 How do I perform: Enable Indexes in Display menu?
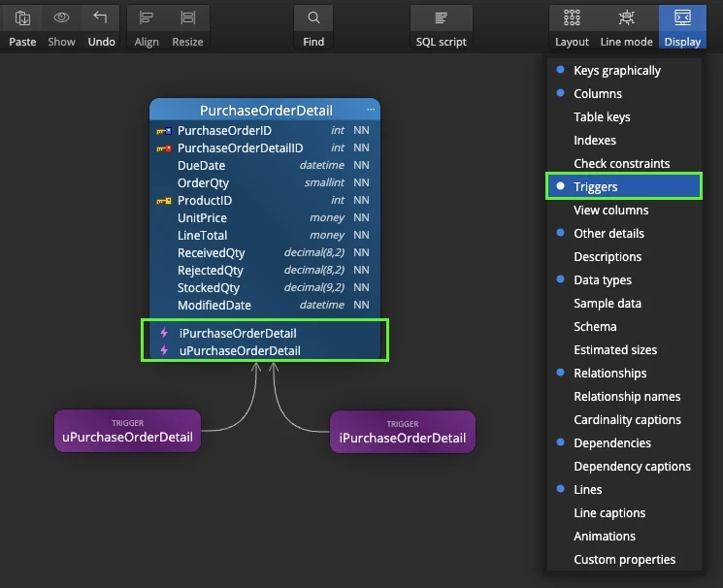(624, 140)
